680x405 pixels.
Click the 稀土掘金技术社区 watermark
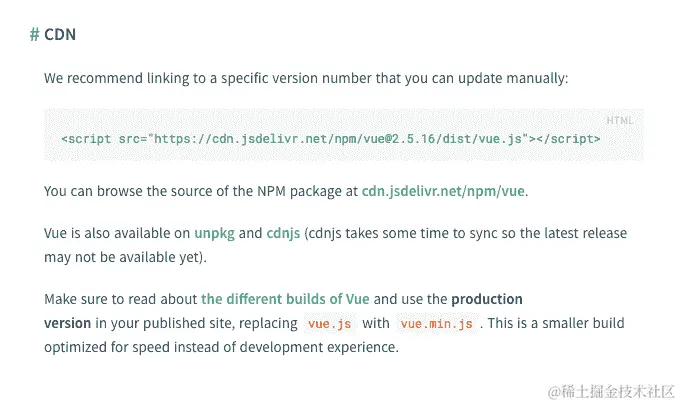pos(611,392)
